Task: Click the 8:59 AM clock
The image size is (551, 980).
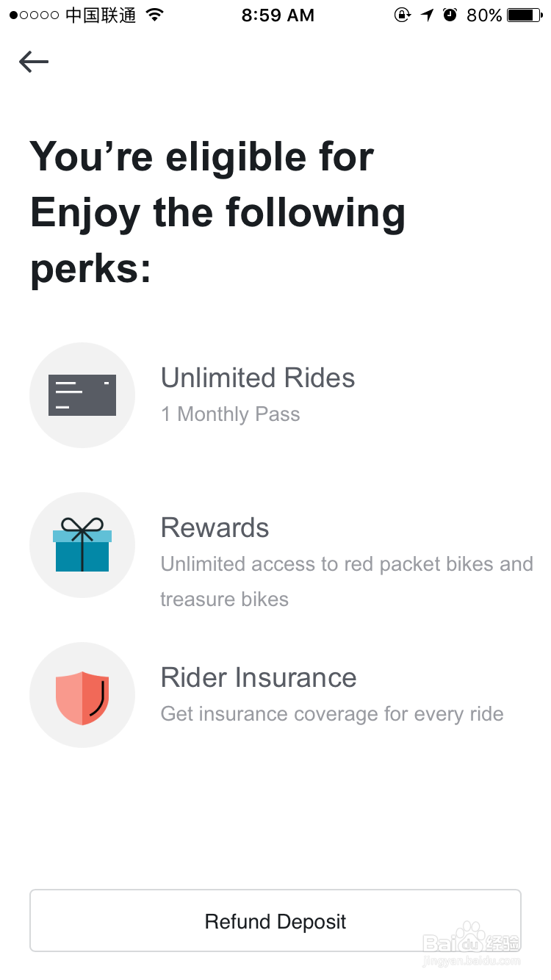Action: click(278, 15)
